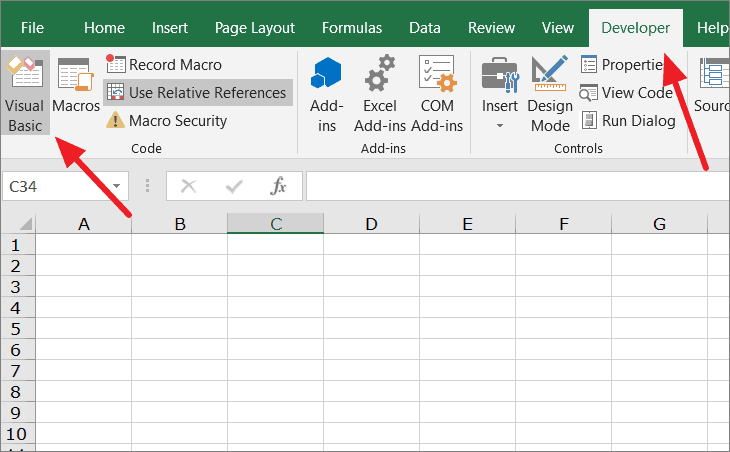Click into the formula bar input

click(x=518, y=186)
